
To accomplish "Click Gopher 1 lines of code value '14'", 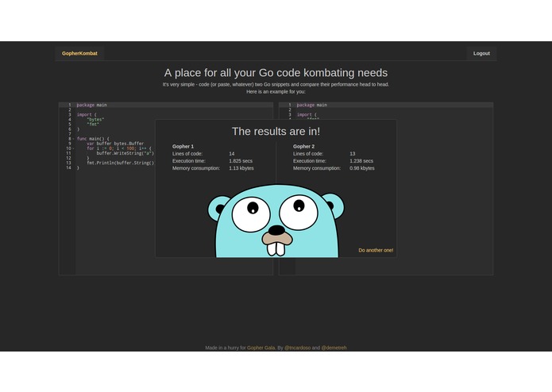I will (x=232, y=154).
